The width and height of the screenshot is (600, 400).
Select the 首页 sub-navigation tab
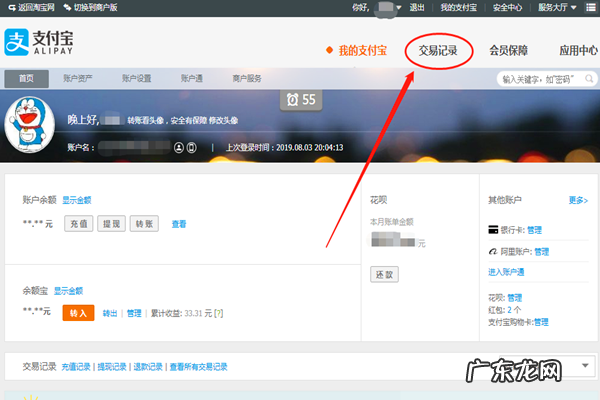26,78
